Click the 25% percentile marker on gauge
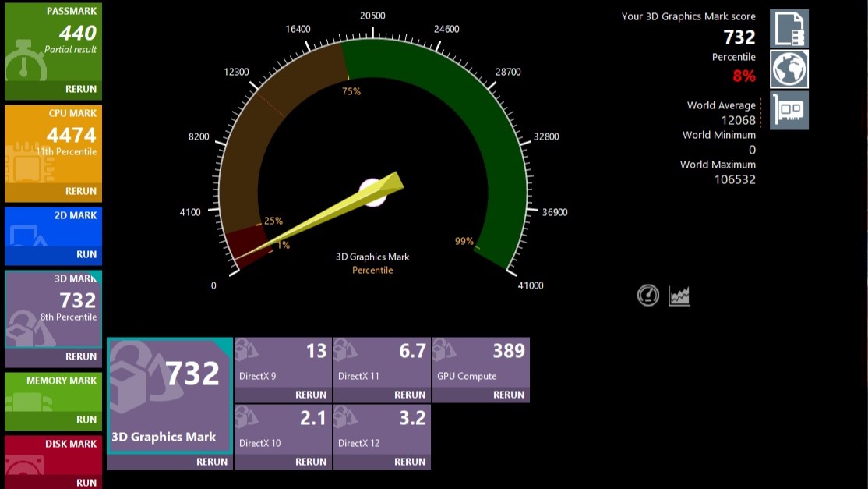 [273, 221]
